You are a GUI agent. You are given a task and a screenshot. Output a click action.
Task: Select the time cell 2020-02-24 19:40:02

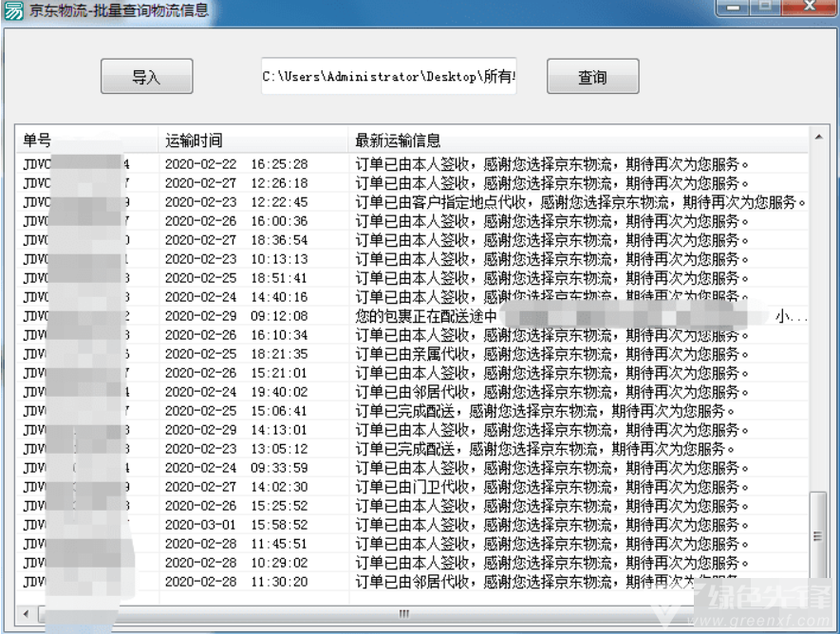pyautogui.click(x=236, y=392)
